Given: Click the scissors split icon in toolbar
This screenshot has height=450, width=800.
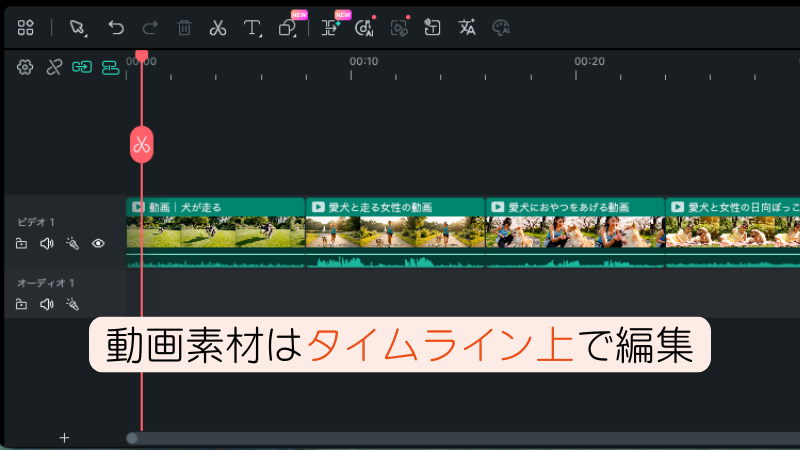Looking at the screenshot, I should click(x=217, y=28).
